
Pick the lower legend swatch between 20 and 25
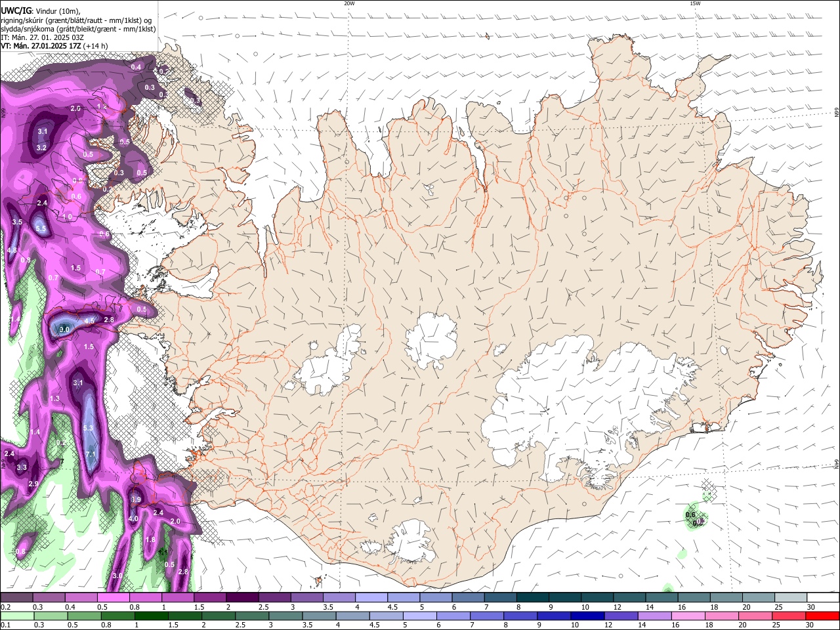(756, 616)
